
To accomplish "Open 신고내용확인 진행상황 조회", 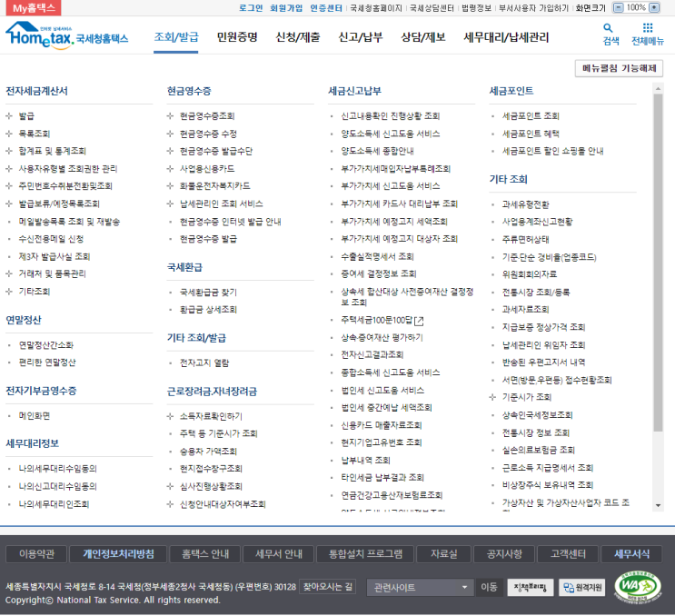I will [x=391, y=115].
